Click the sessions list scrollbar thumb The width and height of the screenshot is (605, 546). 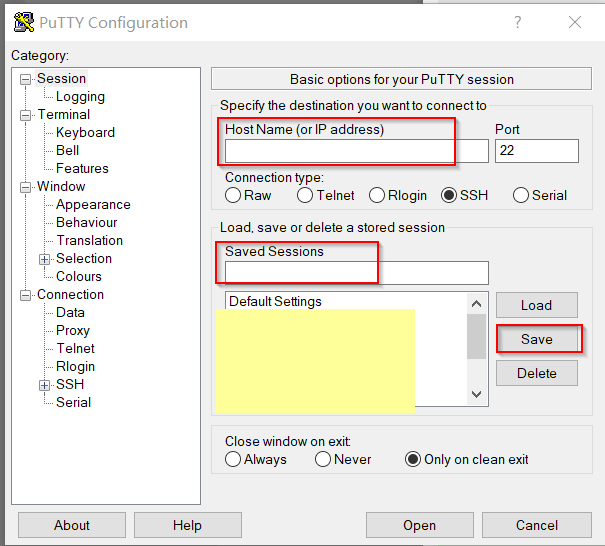(x=476, y=336)
